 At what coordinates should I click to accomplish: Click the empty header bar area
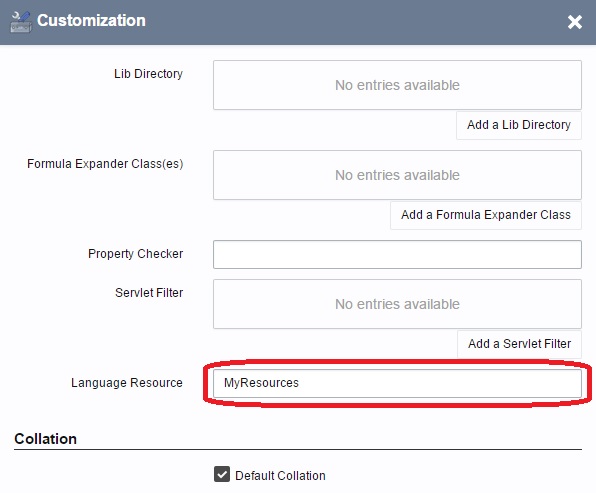353,22
